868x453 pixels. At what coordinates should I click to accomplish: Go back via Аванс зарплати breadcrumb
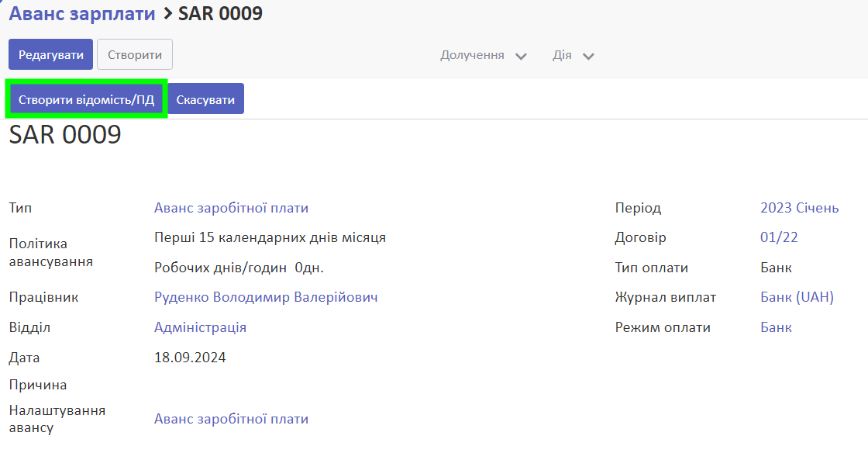click(82, 13)
